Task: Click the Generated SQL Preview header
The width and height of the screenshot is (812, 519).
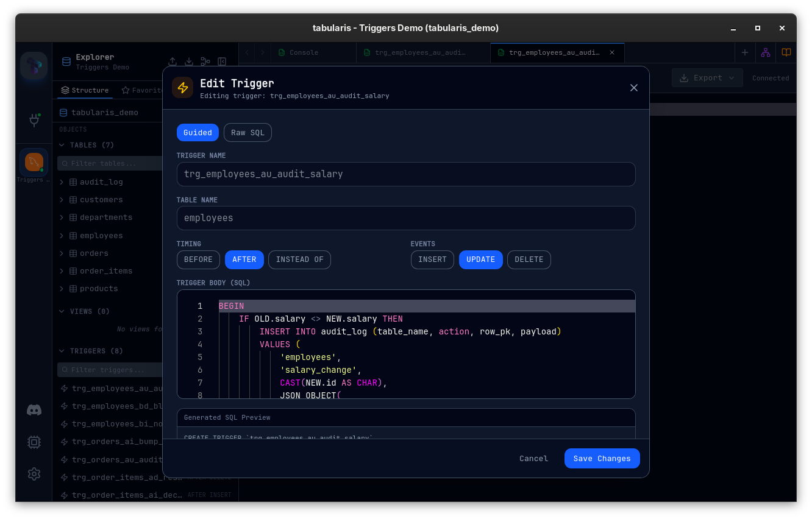Action: pyautogui.click(x=406, y=418)
